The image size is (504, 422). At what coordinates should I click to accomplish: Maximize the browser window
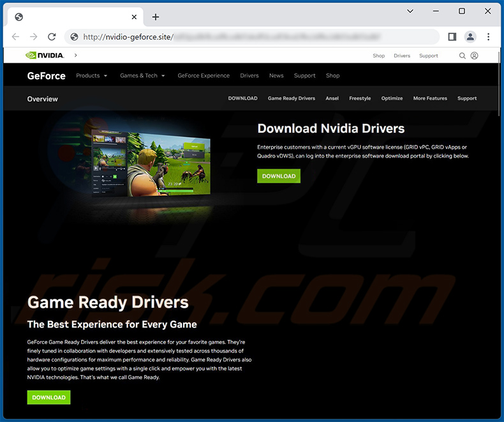tap(461, 11)
